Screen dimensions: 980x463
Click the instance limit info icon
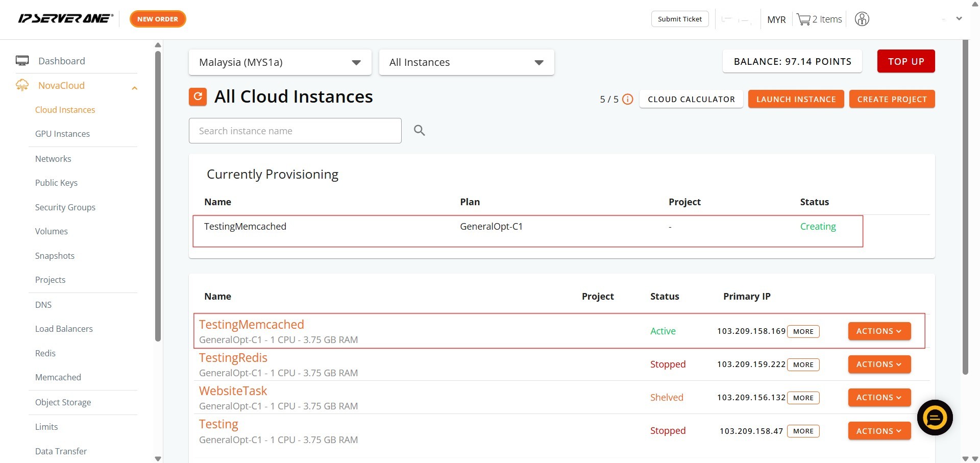(628, 100)
